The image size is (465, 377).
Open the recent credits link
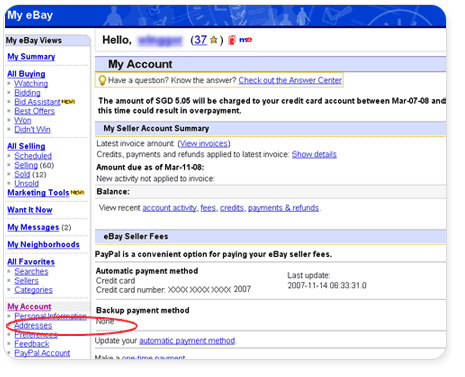(x=232, y=208)
